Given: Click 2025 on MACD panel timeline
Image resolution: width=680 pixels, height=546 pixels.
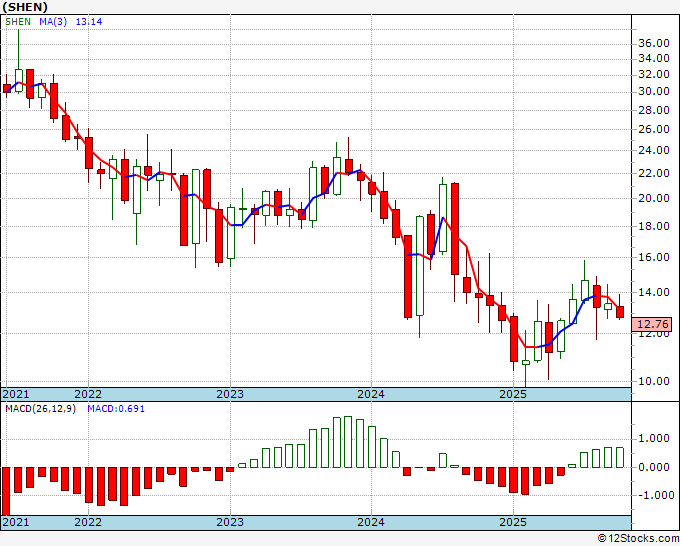Looking at the screenshot, I should (x=513, y=522).
